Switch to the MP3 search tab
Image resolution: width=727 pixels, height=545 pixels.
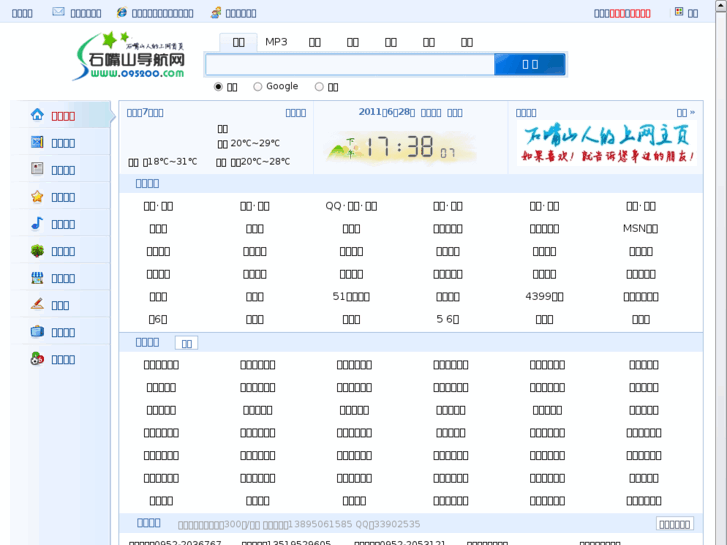click(276, 42)
